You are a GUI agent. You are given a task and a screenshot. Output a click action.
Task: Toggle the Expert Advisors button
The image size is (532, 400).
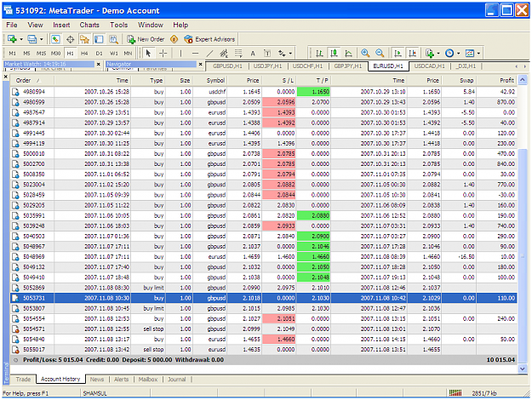[209, 39]
